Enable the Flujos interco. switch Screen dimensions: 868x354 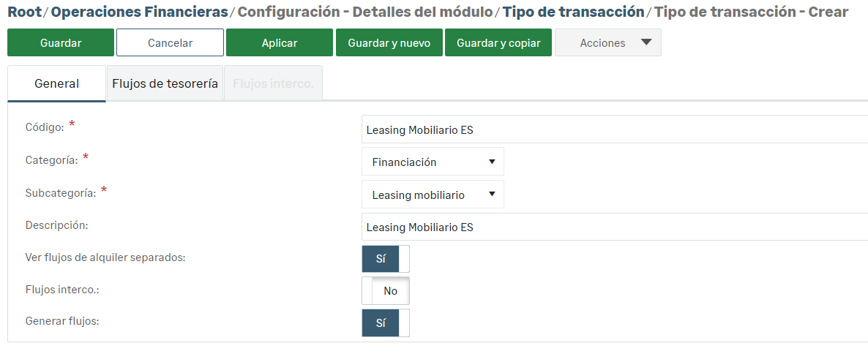pos(386,291)
